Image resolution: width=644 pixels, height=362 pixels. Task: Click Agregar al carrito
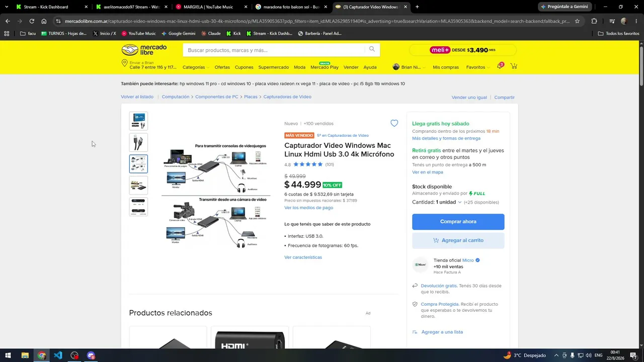(x=458, y=240)
